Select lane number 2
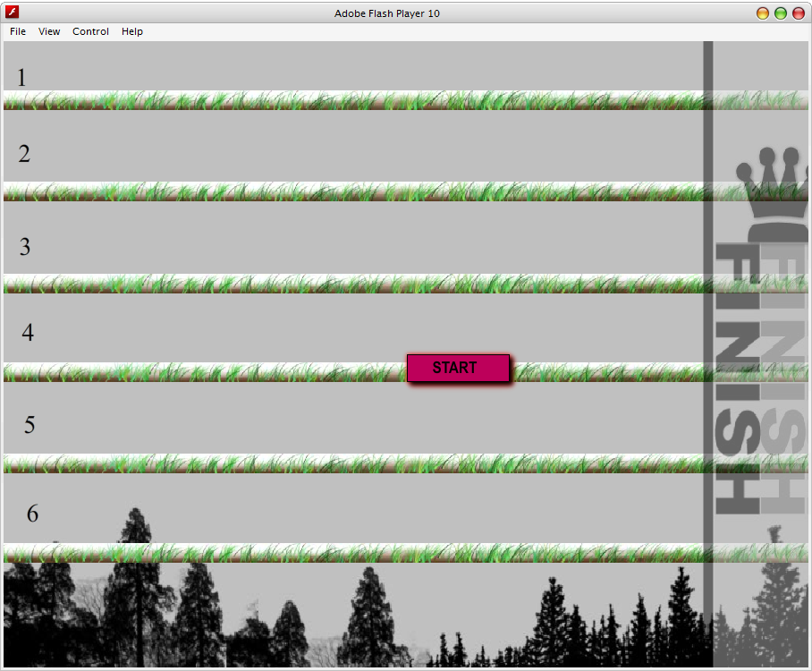Screen dimensions: 812x671 (24, 153)
